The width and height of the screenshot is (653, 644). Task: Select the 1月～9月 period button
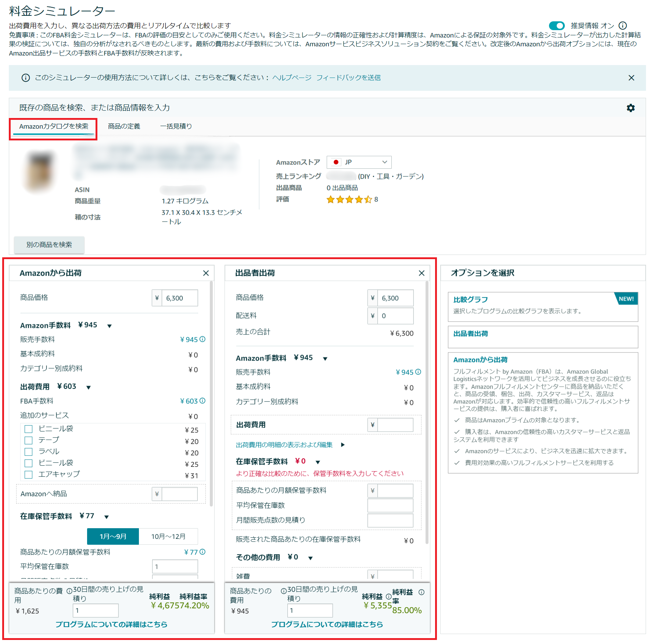pos(113,537)
